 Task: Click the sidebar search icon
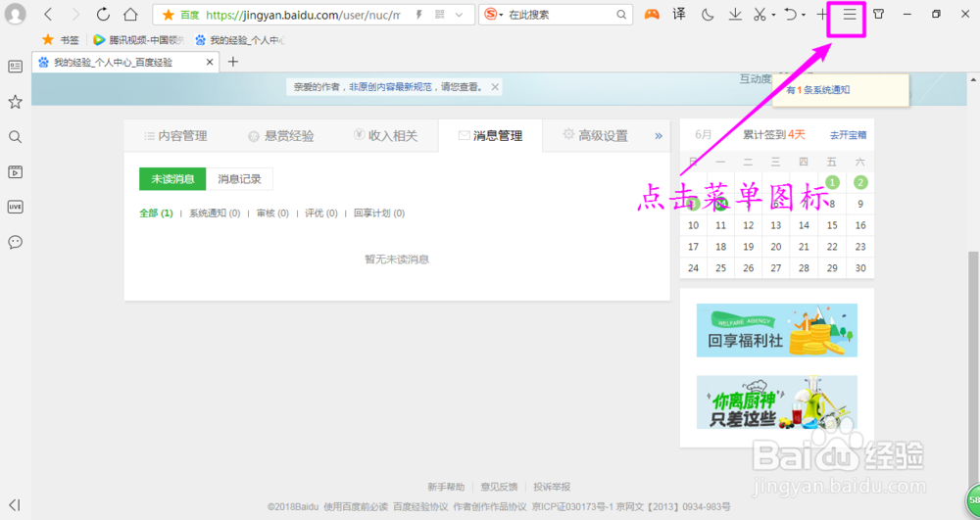click(x=15, y=137)
